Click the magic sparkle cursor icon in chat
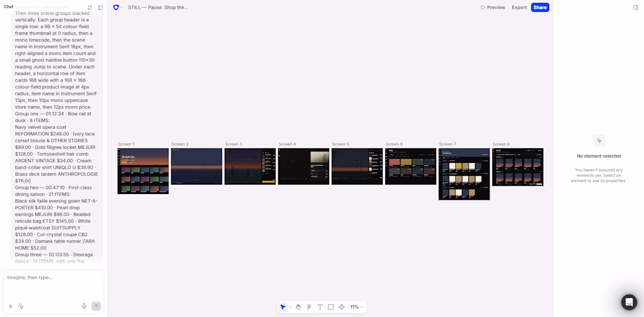Image resolution: width=644 pixels, height=317 pixels. click(x=21, y=306)
